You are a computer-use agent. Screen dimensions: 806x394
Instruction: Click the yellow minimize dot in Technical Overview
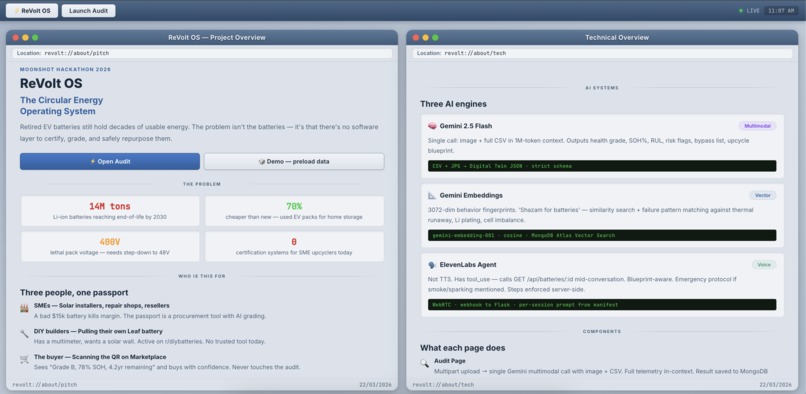pyautogui.click(x=426, y=38)
